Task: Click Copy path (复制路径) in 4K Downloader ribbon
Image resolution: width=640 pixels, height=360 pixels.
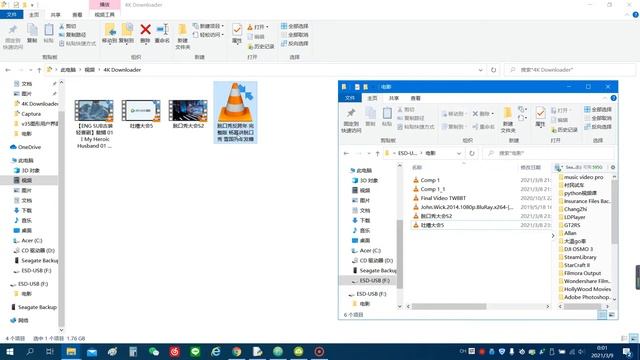Action: [73, 35]
